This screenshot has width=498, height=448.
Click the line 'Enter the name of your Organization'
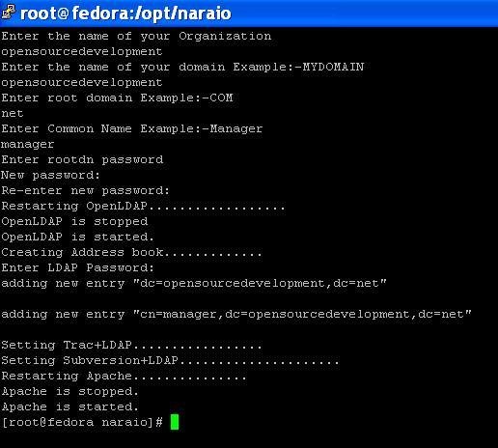pos(136,37)
